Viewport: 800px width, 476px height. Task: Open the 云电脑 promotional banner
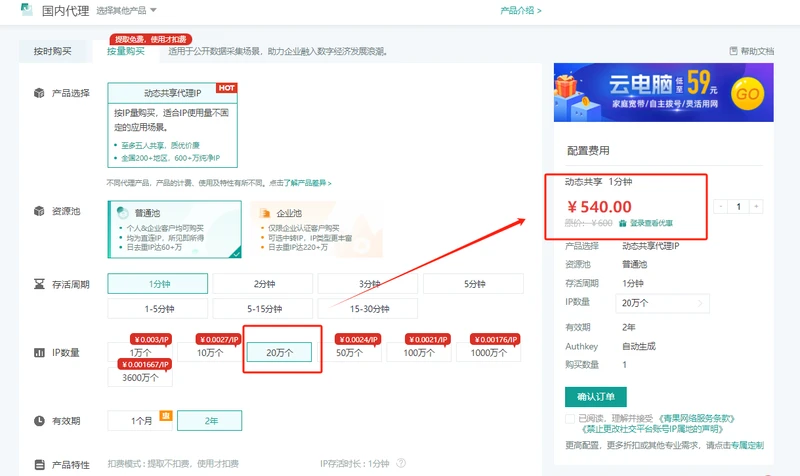pos(663,92)
